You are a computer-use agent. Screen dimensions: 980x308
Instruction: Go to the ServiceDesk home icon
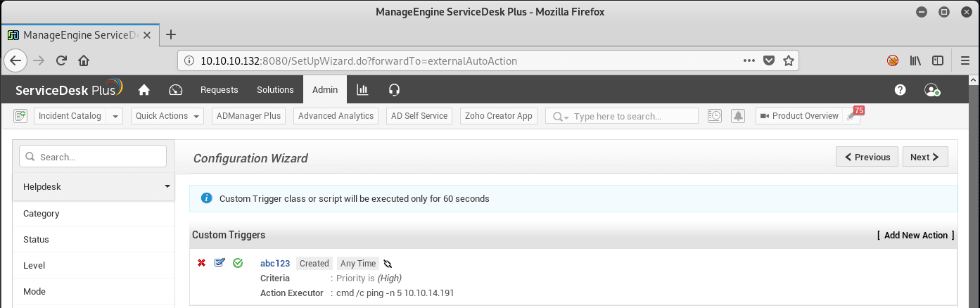[144, 89]
